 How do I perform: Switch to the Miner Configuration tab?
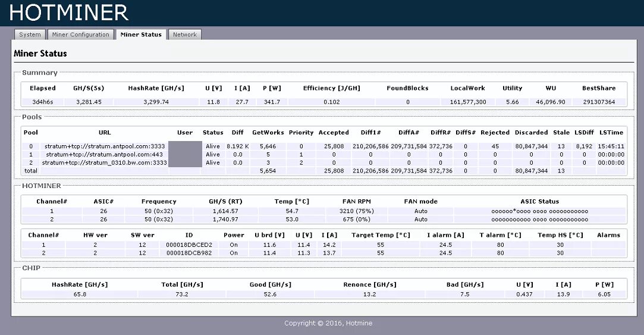click(80, 35)
